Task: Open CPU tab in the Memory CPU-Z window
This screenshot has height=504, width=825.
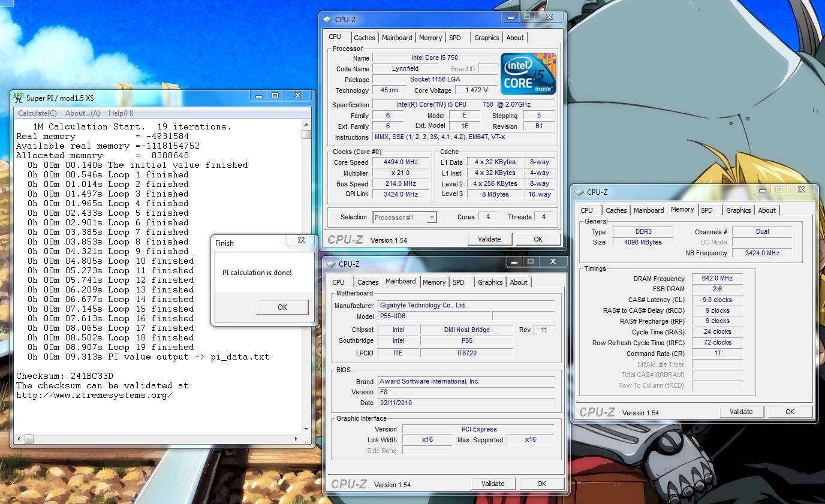Action: [x=587, y=210]
